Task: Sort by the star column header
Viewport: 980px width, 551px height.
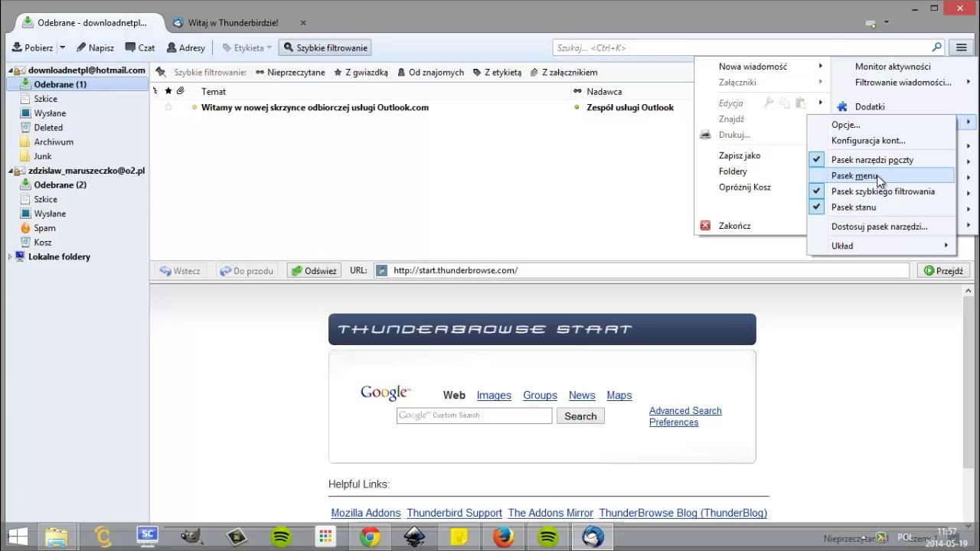Action: coord(168,91)
